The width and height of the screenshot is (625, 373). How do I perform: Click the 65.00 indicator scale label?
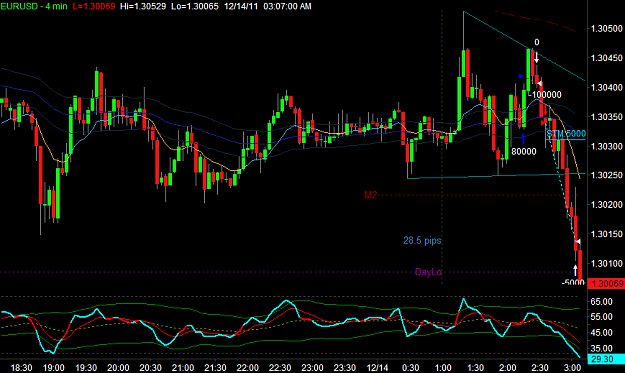(x=601, y=302)
